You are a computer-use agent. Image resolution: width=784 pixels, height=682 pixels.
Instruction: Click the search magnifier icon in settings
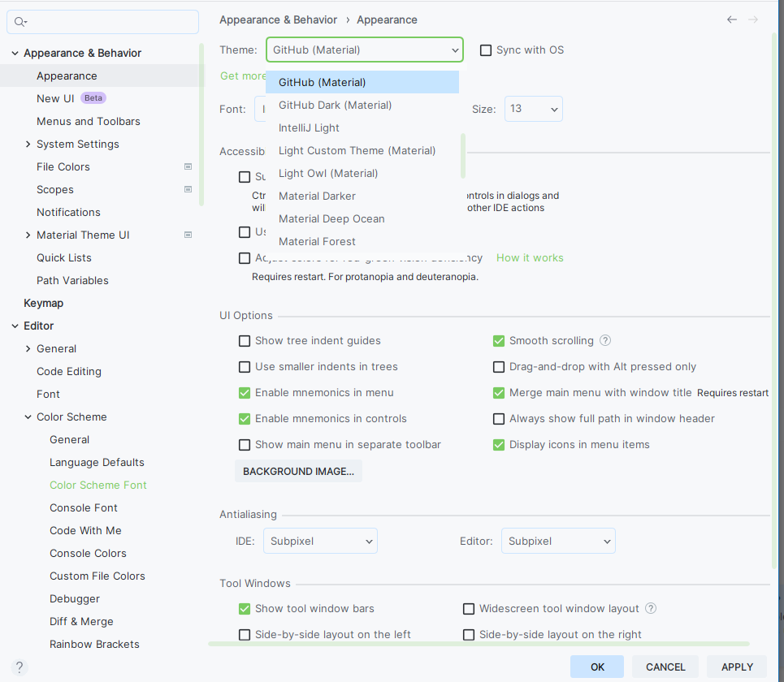(x=20, y=22)
